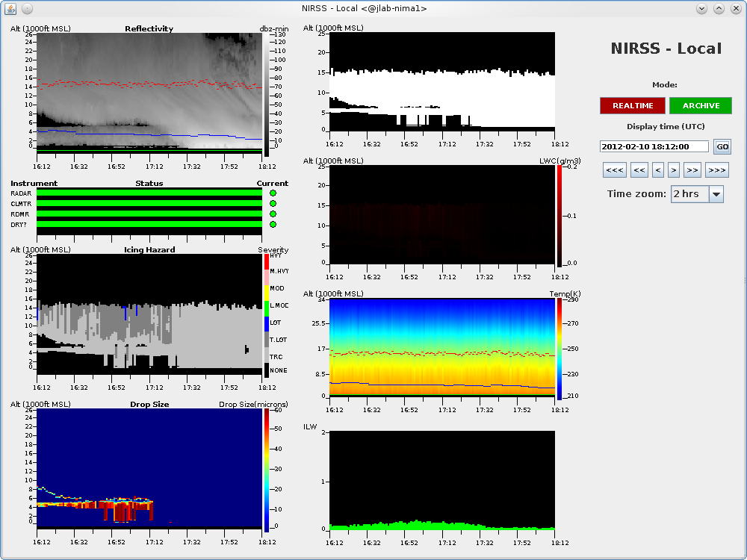Advance one step with the > button

pyautogui.click(x=673, y=170)
